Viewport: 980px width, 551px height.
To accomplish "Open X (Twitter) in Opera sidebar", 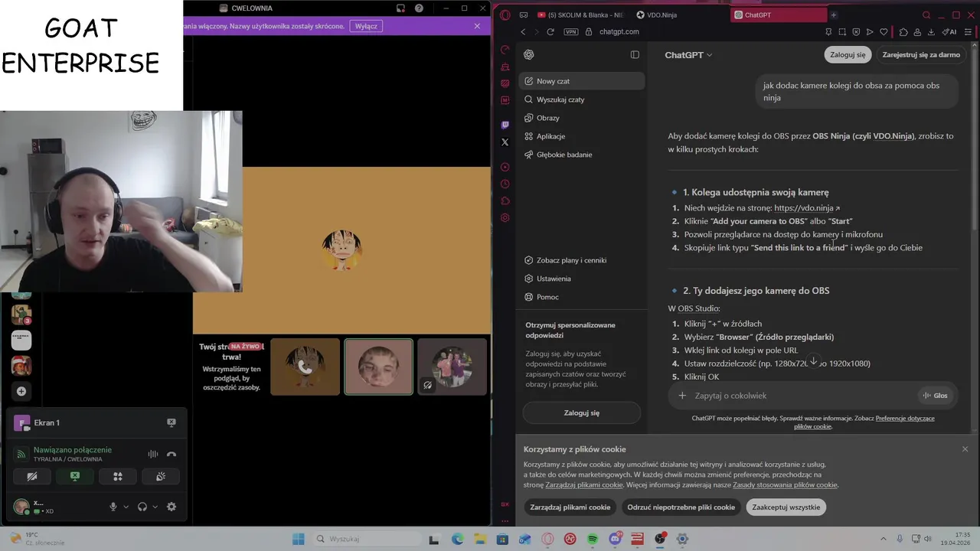I will click(x=505, y=142).
